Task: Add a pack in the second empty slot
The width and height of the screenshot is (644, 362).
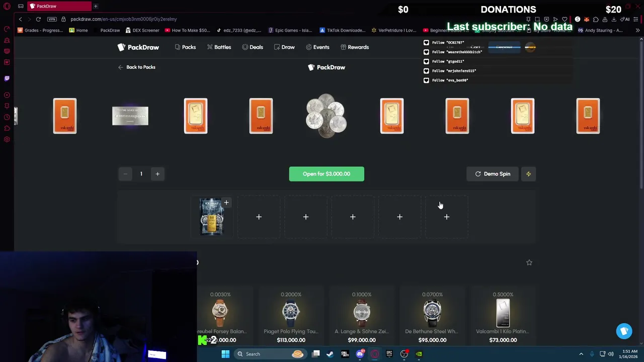Action: click(x=259, y=217)
